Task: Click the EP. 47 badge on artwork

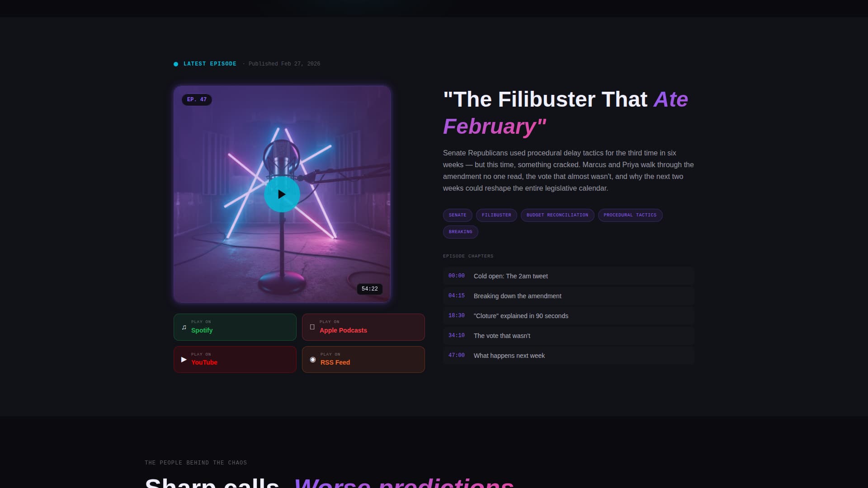Action: click(197, 99)
